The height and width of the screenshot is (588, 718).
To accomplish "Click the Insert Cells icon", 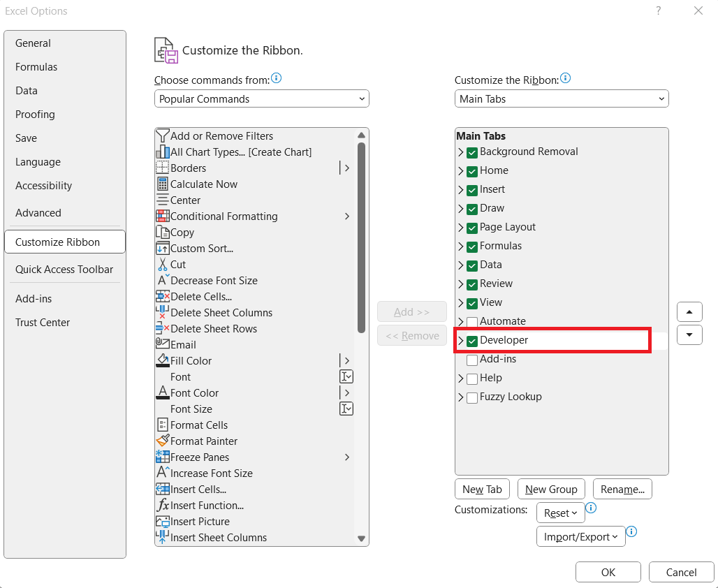I will pos(163,489).
